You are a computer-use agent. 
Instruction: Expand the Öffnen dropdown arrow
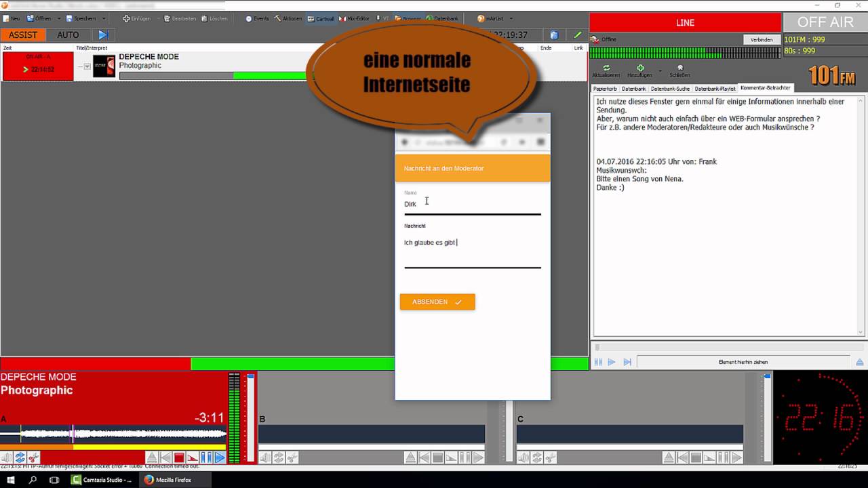[x=58, y=18]
